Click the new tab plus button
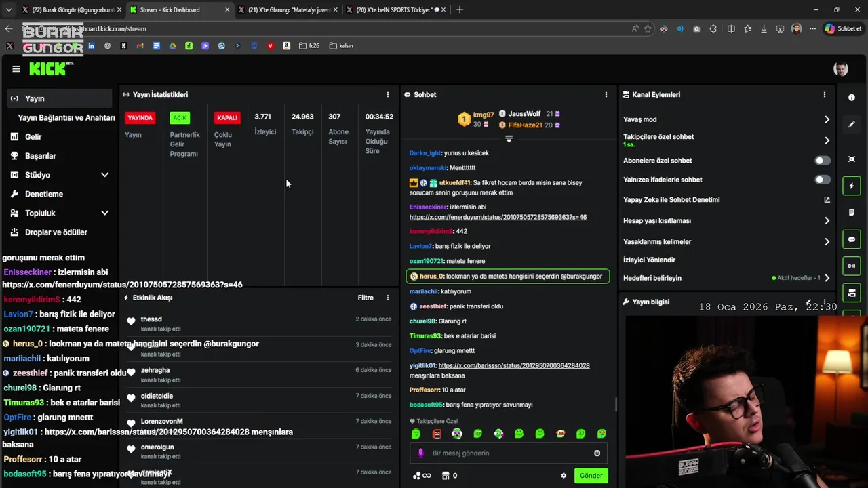Viewport: 868px width, 488px height. (460, 9)
